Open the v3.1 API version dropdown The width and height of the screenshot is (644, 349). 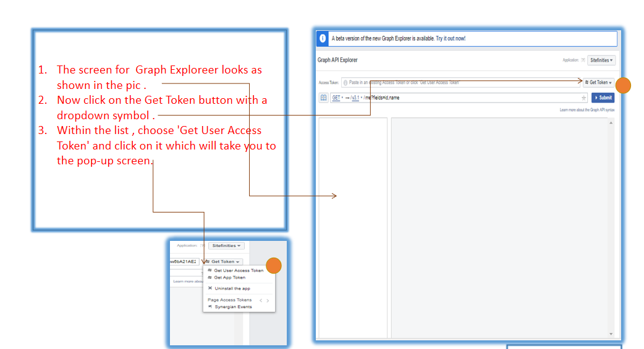[x=356, y=98]
